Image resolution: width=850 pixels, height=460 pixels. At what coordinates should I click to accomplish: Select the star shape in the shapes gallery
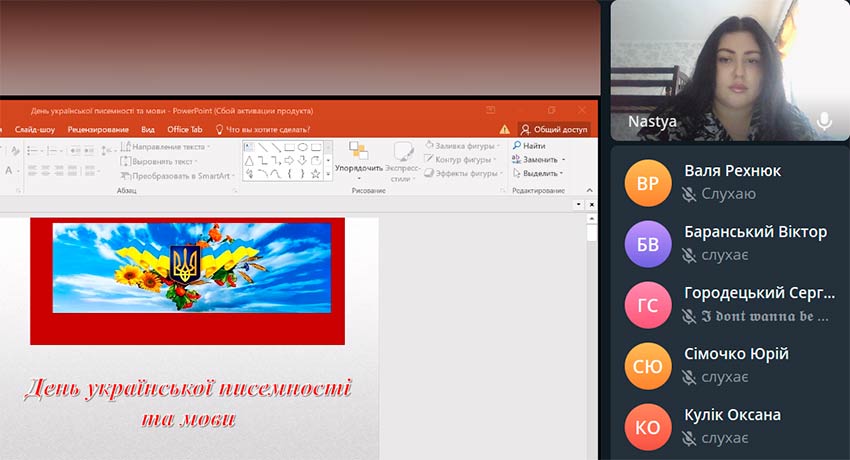(x=315, y=173)
